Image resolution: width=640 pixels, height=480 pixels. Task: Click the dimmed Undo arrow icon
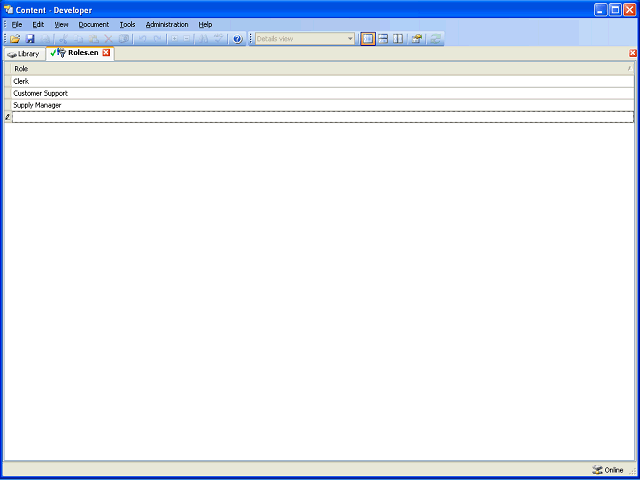point(142,39)
